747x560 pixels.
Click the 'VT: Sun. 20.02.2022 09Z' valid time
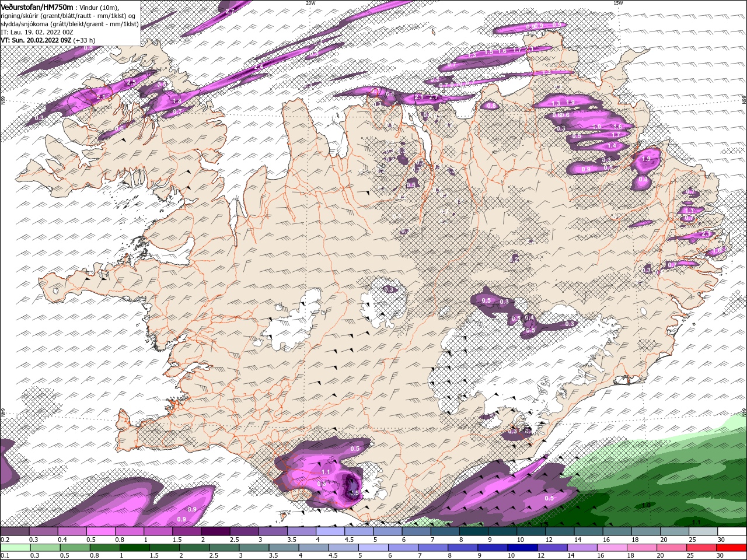[x=36, y=40]
